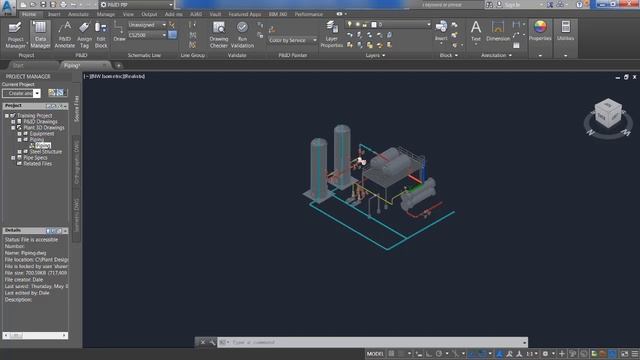Toggle the layer freeze sun icon
This screenshot has width=640, height=360.
[x=357, y=24]
